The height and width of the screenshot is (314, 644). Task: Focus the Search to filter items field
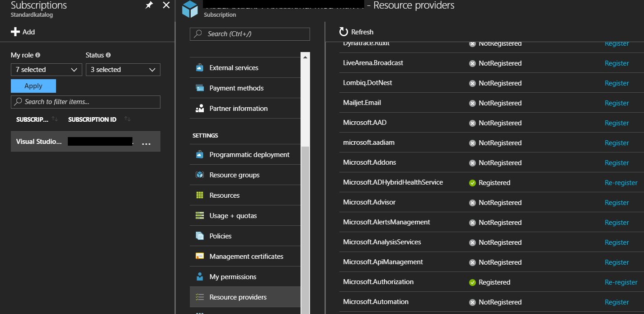click(85, 102)
